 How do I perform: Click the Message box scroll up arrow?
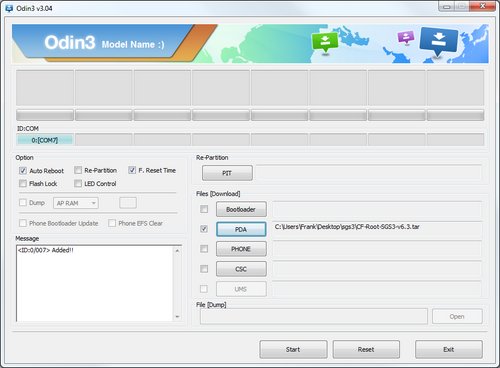point(177,250)
